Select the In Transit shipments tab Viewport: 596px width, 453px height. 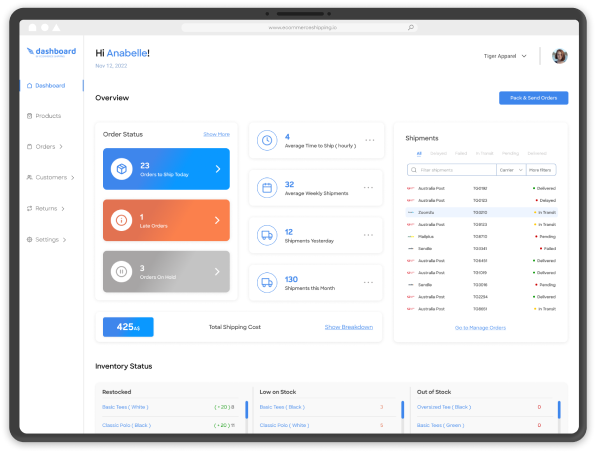[484, 154]
